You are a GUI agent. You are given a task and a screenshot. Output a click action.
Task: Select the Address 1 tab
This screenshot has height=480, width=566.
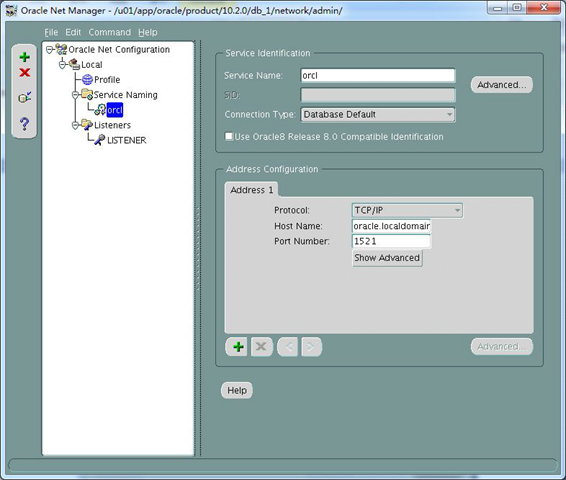(x=252, y=190)
